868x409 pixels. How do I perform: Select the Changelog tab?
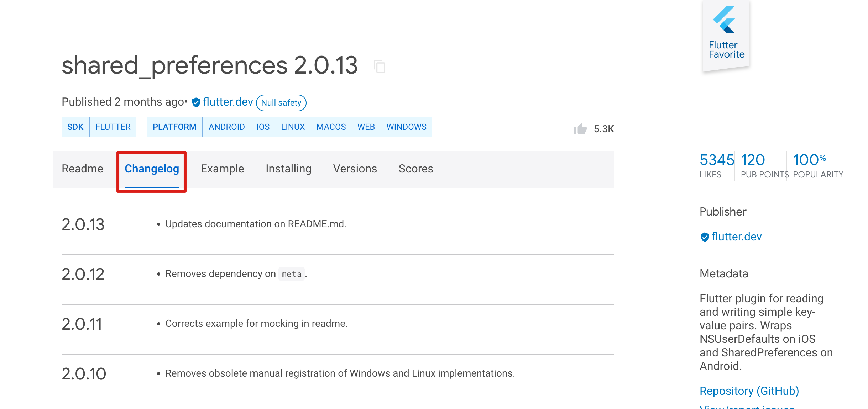[152, 169]
